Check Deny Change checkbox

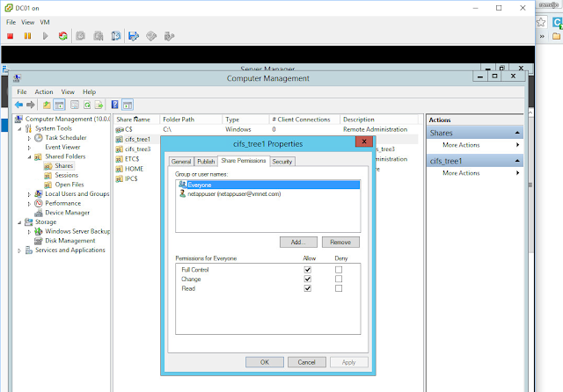point(339,279)
